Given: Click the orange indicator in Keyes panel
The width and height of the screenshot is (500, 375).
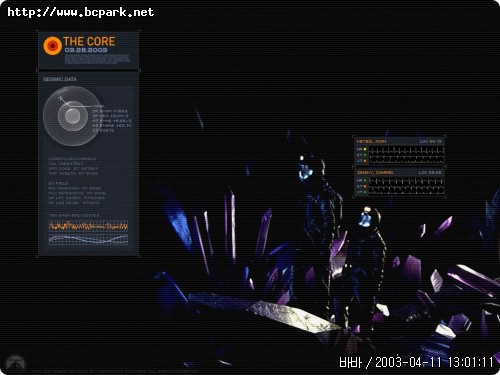Looking at the screenshot, I should click(365, 161).
